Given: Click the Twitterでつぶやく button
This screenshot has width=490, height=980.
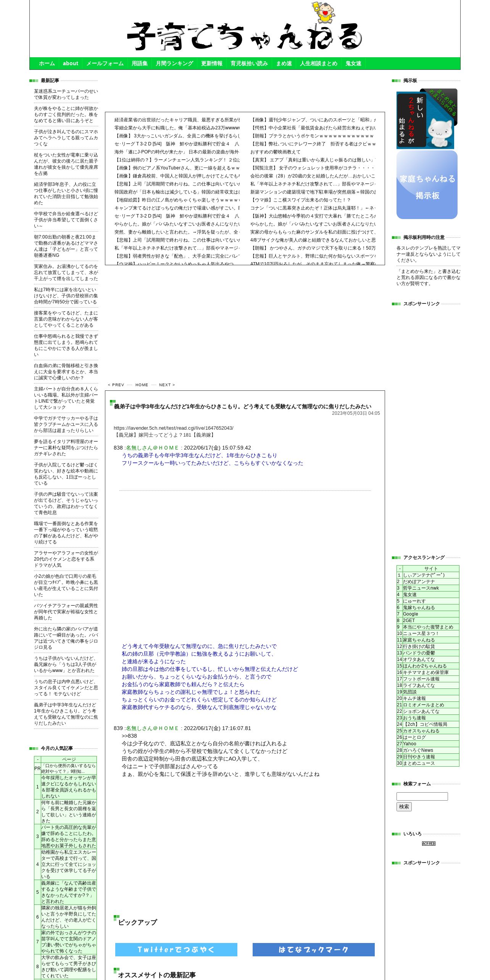Looking at the screenshot, I should pos(176,949).
